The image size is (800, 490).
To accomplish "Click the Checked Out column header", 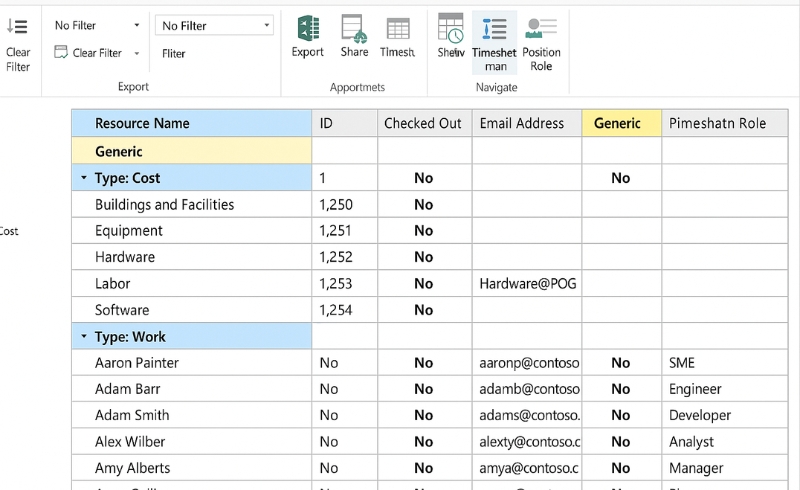I will coord(423,123).
